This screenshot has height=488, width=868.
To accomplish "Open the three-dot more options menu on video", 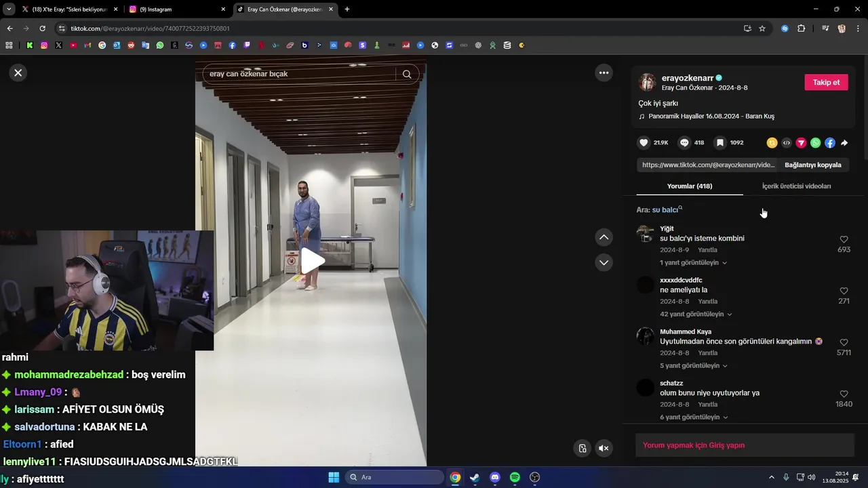I will coord(604,73).
